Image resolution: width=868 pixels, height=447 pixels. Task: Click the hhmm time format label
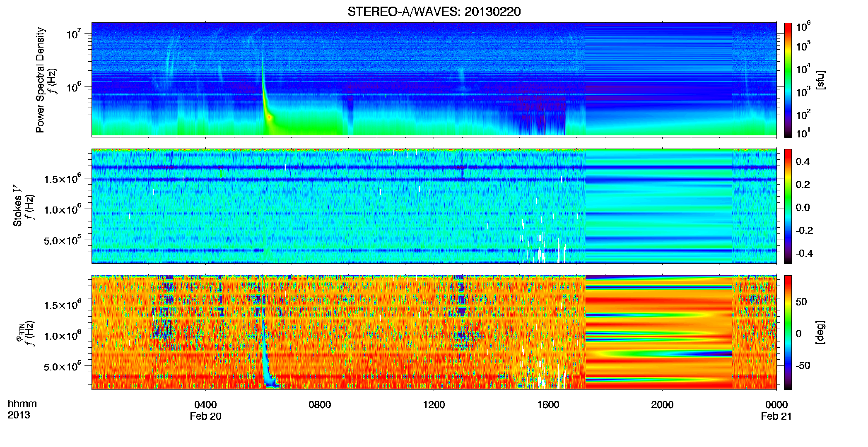click(22, 404)
